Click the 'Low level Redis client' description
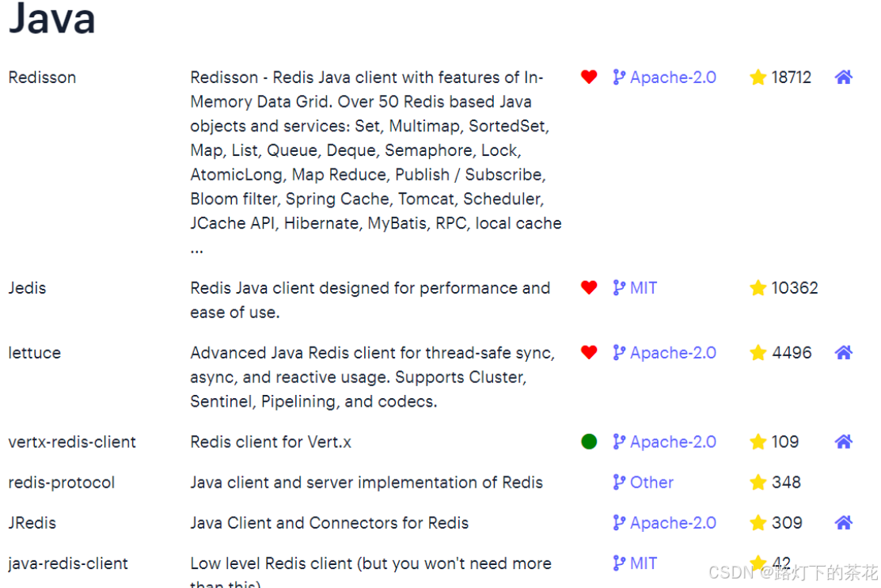 370,571
